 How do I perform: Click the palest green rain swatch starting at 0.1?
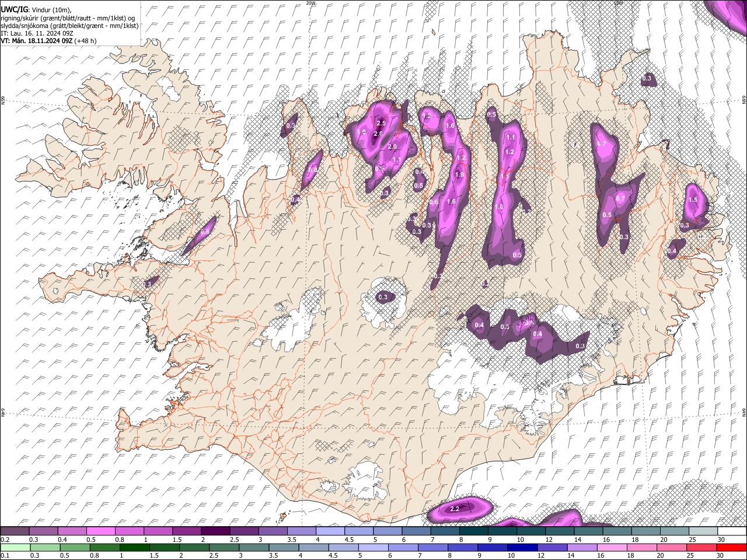tap(15, 547)
